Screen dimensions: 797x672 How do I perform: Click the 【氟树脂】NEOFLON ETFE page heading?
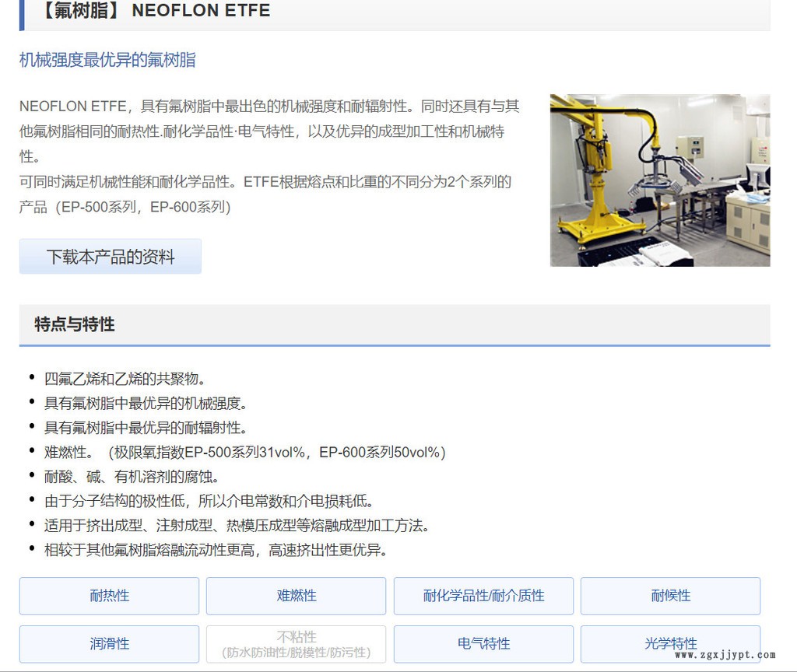(x=156, y=11)
